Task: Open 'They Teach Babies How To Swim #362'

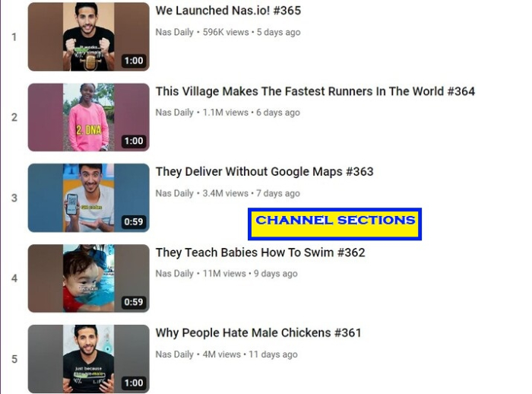Action: coord(260,253)
